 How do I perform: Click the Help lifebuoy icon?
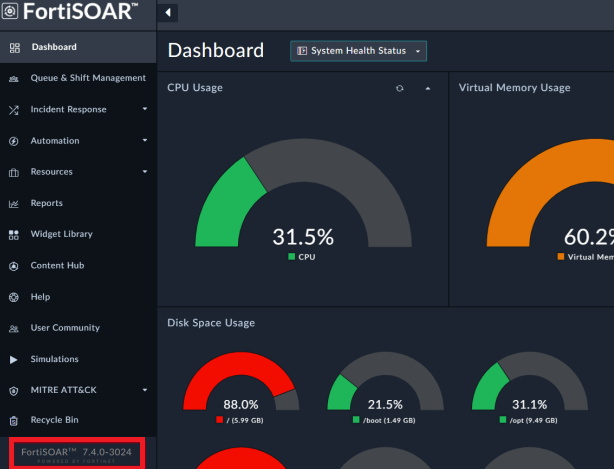point(14,297)
